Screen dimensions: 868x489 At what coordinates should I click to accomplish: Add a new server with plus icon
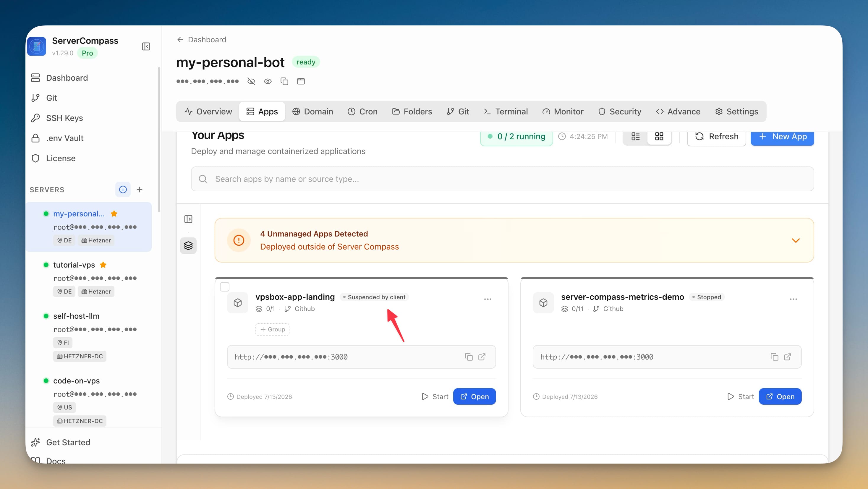click(x=140, y=190)
